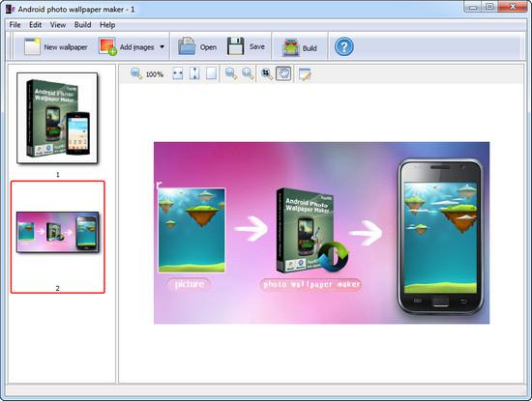
Task: Save project using the floppy disk icon
Action: pyautogui.click(x=235, y=46)
